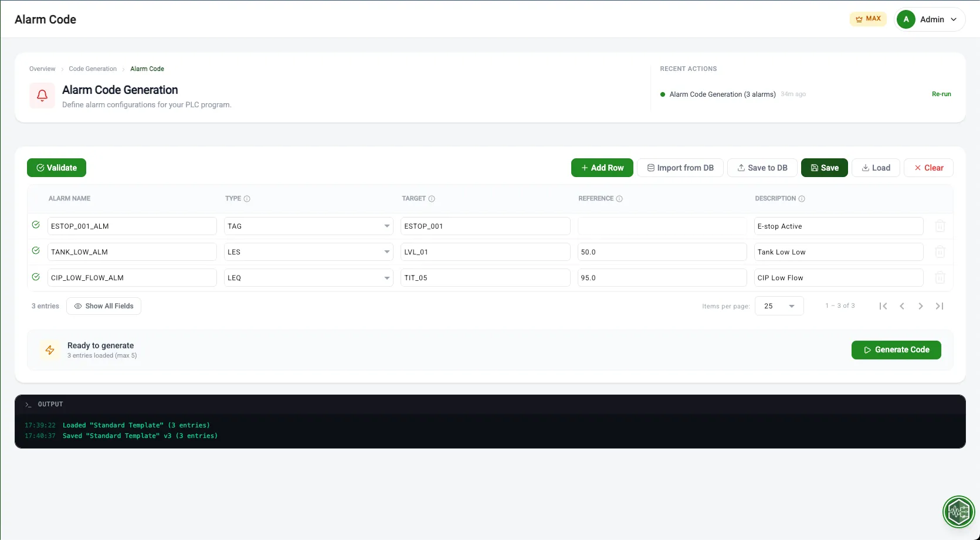
Task: Edit the CIP_LOW_FLOW_ALM alarm name field
Action: point(132,278)
